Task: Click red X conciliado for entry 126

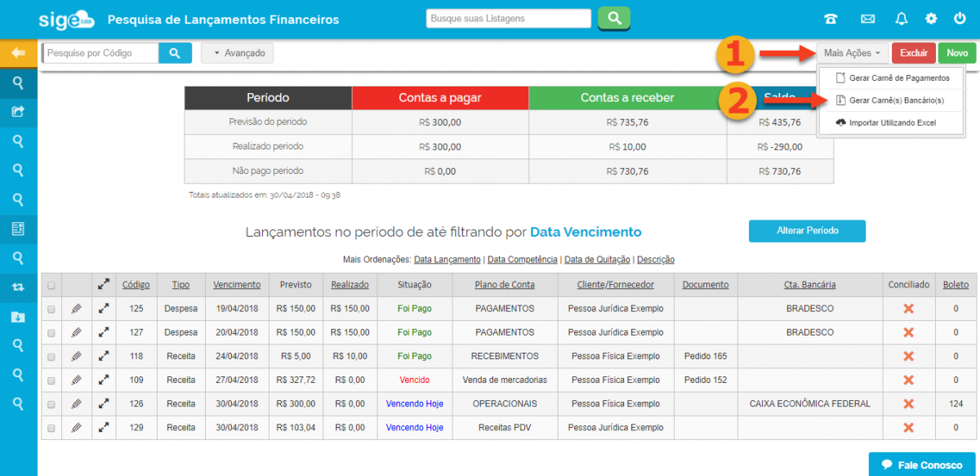Action: (908, 404)
